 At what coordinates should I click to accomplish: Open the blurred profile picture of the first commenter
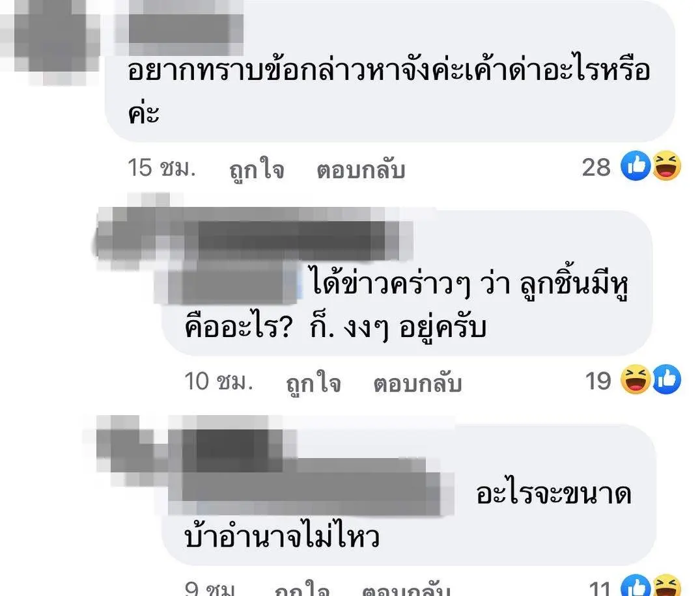[x=50, y=41]
